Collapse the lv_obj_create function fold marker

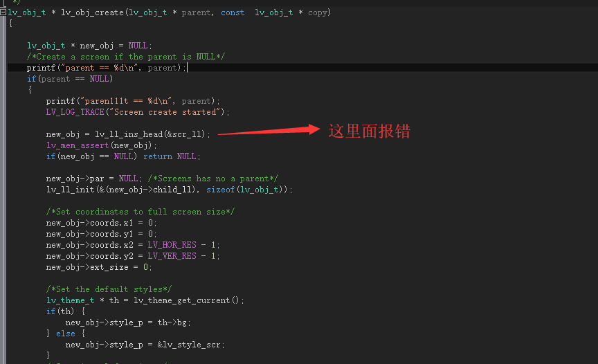[x=3, y=12]
